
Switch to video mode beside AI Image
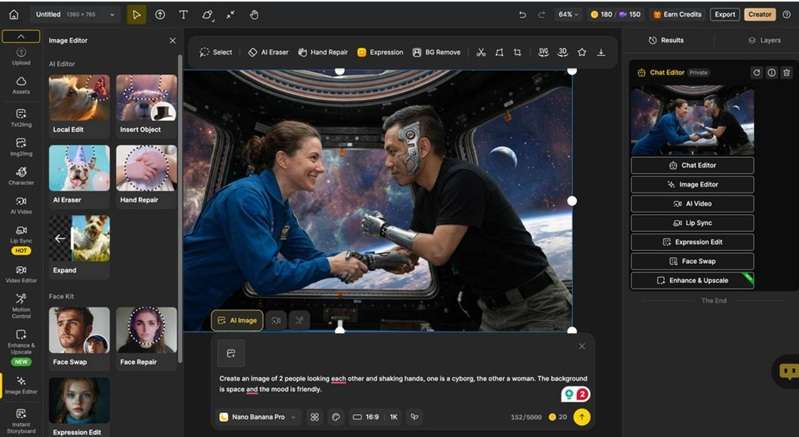[x=276, y=320]
